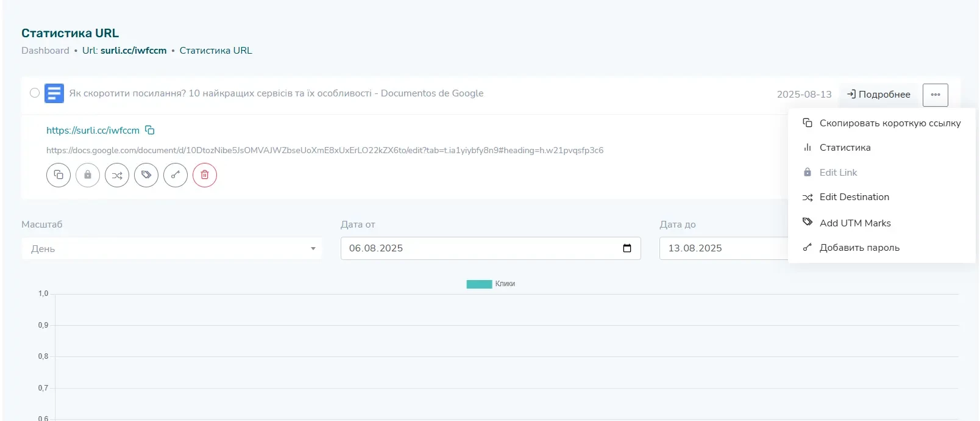Image resolution: width=980 pixels, height=421 pixels.
Task: Click the Подробнее button
Action: click(878, 95)
